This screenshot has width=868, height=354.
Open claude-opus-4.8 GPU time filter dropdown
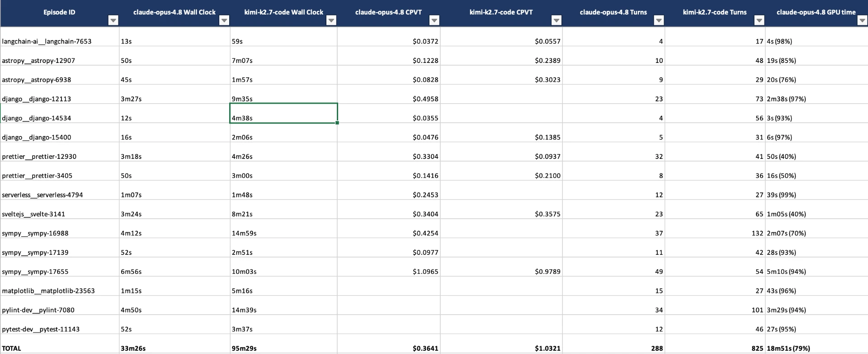[x=862, y=20]
